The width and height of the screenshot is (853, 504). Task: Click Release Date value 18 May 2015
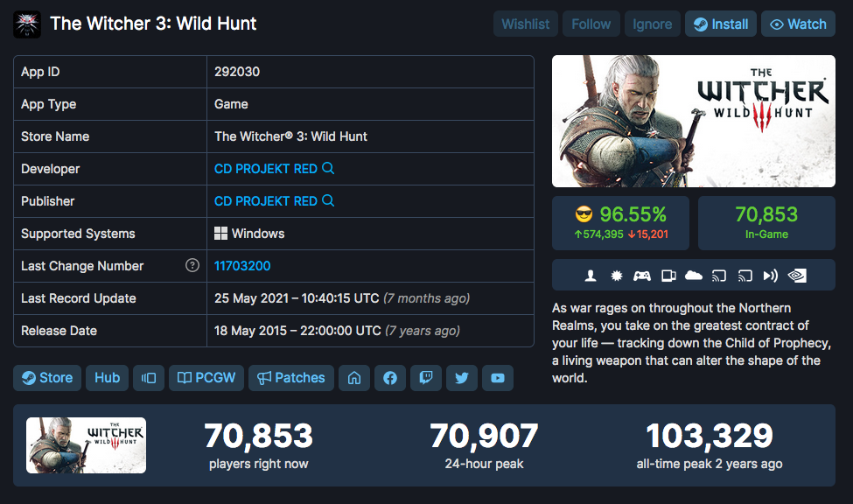coord(297,331)
